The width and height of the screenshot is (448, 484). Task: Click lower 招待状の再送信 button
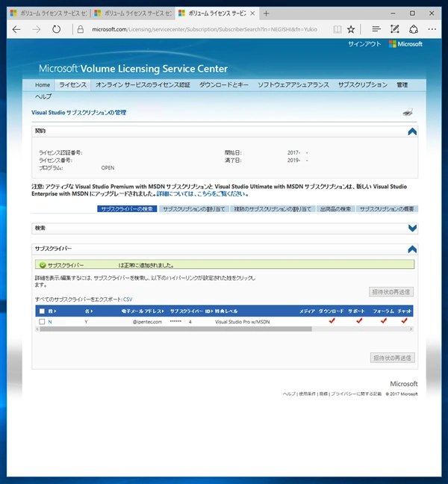pyautogui.click(x=392, y=358)
